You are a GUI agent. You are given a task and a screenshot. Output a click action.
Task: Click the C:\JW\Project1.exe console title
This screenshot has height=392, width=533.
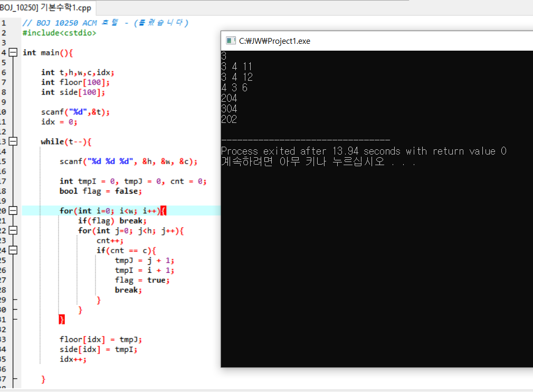tap(274, 41)
